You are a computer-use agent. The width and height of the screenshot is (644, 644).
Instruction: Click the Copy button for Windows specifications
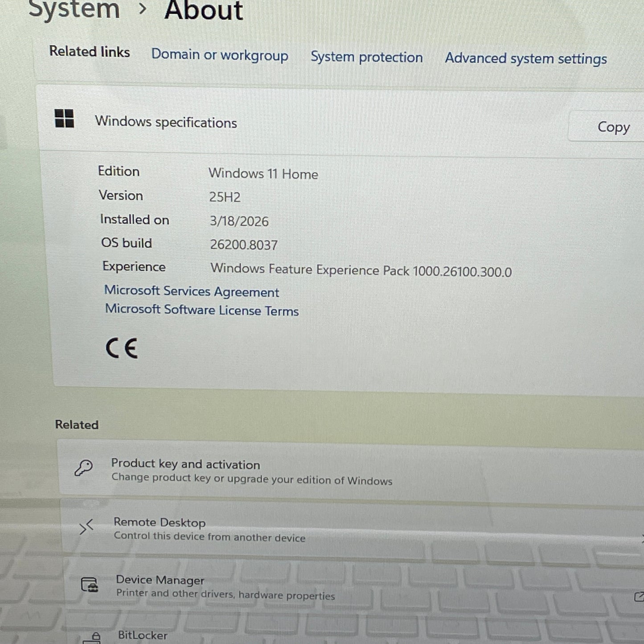(613, 127)
